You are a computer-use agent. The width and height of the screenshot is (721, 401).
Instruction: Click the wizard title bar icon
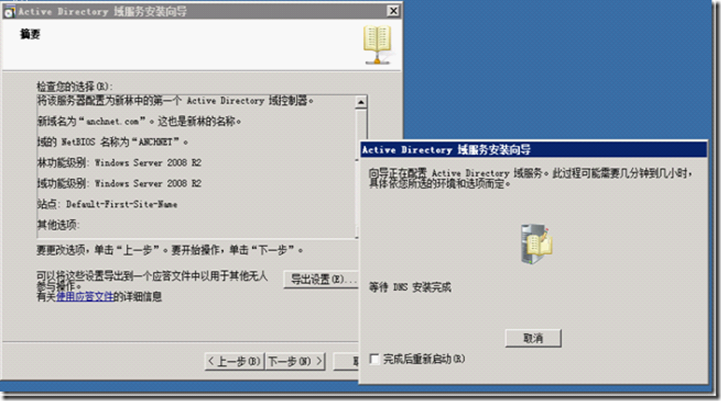[9, 11]
